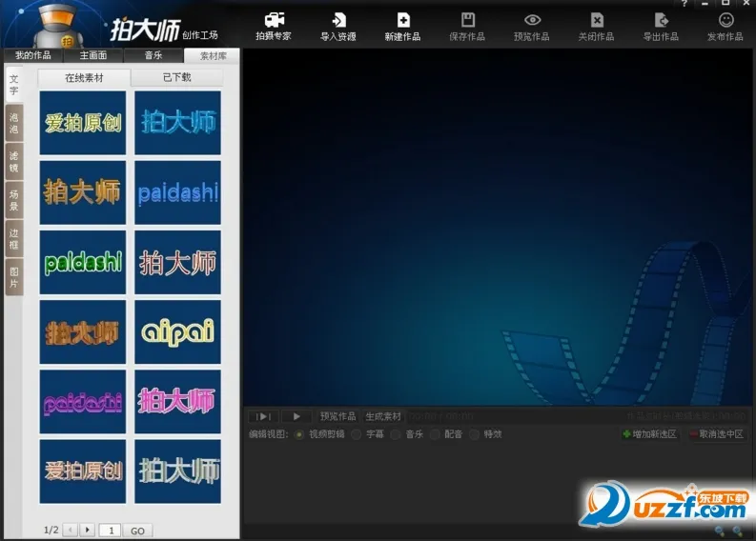Screen dimensions: 756x541
Task: Save the project via 保存作品
Action: point(467,26)
